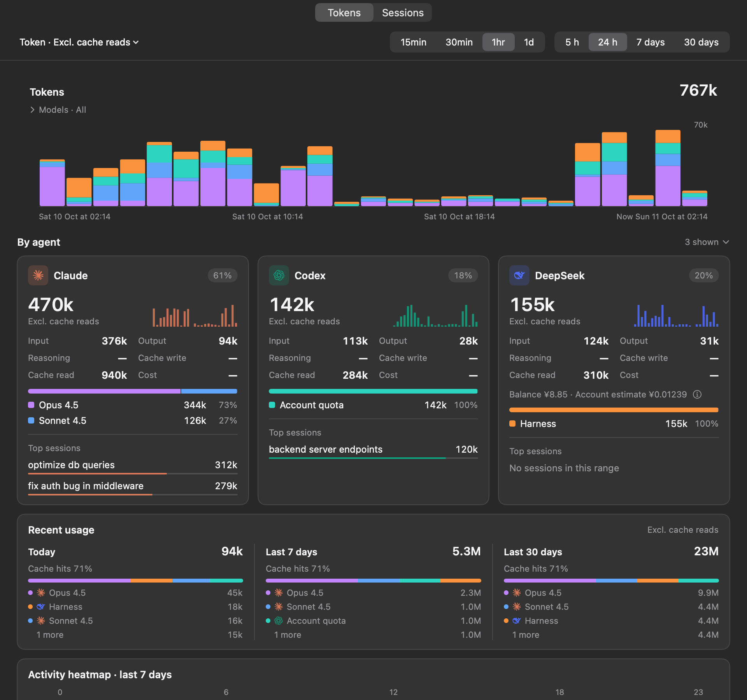Open the Token · Excl. cache reads dropdown

coord(79,42)
